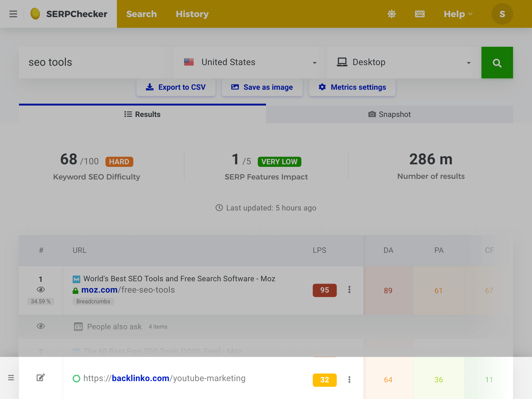Click the clock icon by Last updated
The image size is (532, 399).
coord(219,208)
